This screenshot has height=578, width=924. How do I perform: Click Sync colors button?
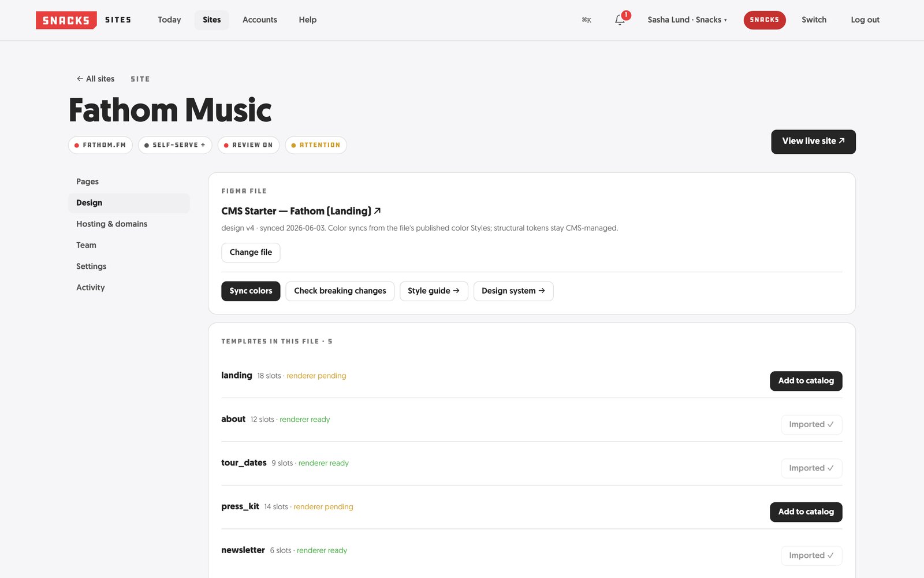click(x=251, y=291)
